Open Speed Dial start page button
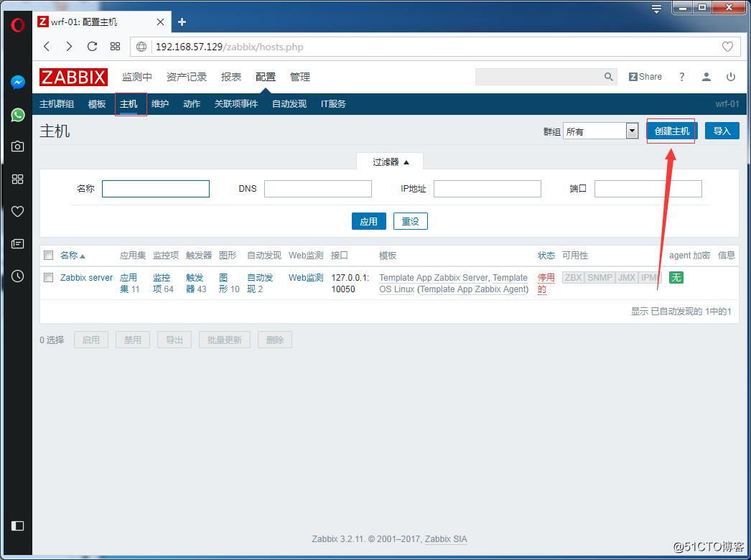 115,47
